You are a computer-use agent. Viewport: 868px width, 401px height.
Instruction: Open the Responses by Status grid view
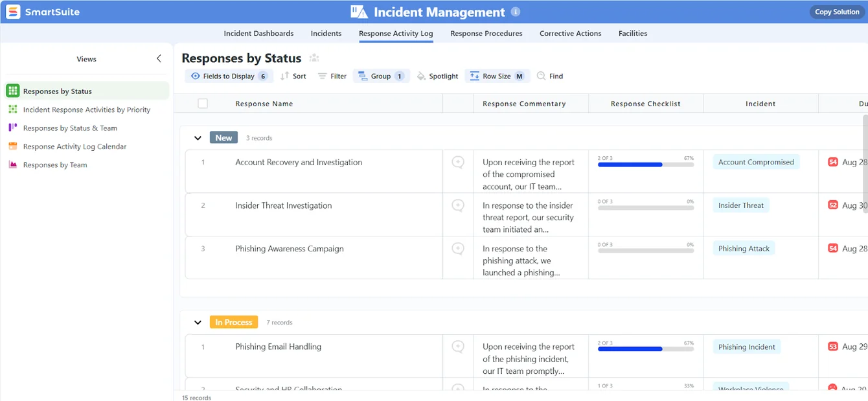(87, 91)
